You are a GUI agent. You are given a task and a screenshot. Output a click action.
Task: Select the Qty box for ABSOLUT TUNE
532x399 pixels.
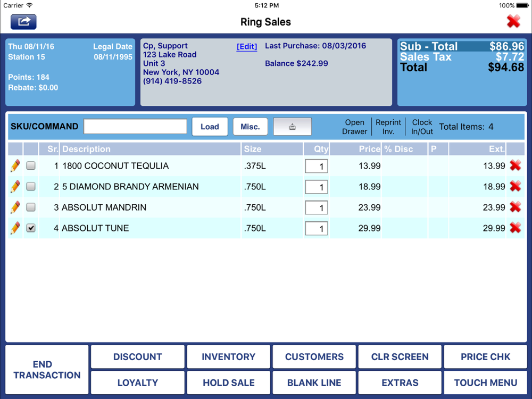(316, 228)
